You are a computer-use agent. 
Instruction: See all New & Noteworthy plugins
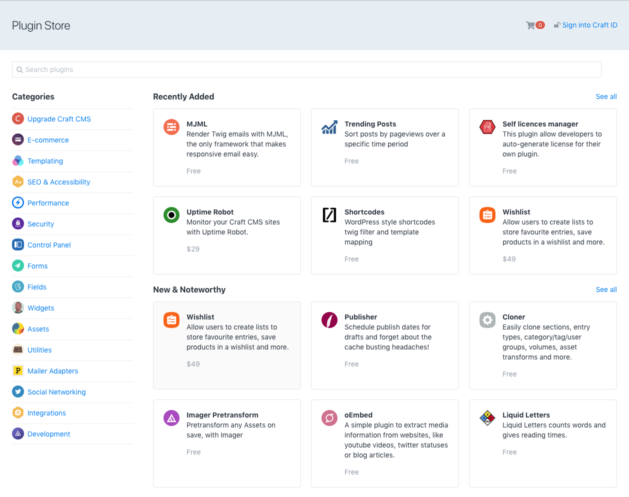pos(606,290)
